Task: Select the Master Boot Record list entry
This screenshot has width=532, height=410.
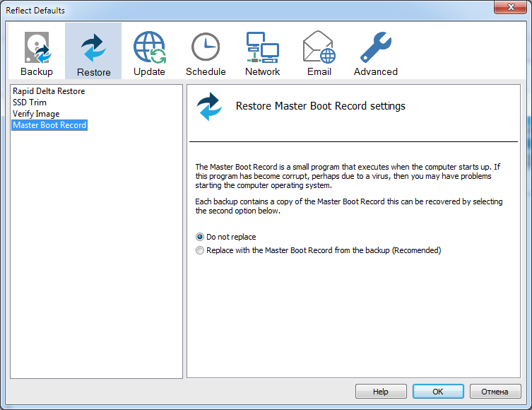Action: (49, 125)
